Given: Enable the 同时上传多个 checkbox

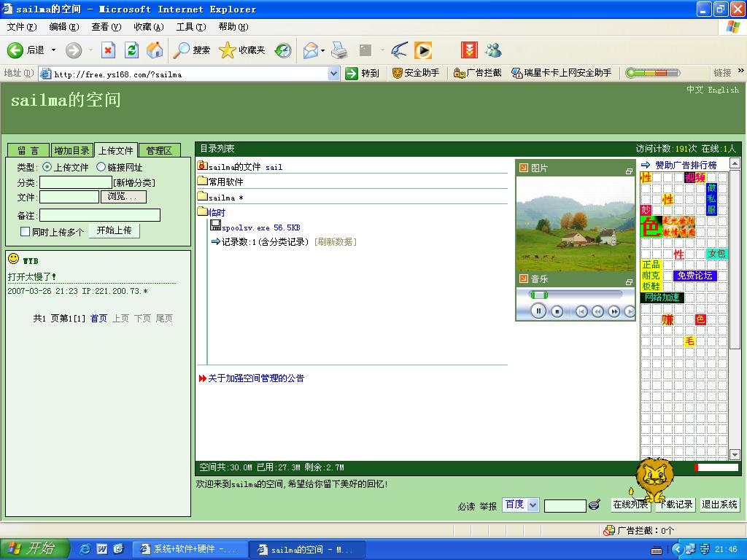Looking at the screenshot, I should coord(26,232).
